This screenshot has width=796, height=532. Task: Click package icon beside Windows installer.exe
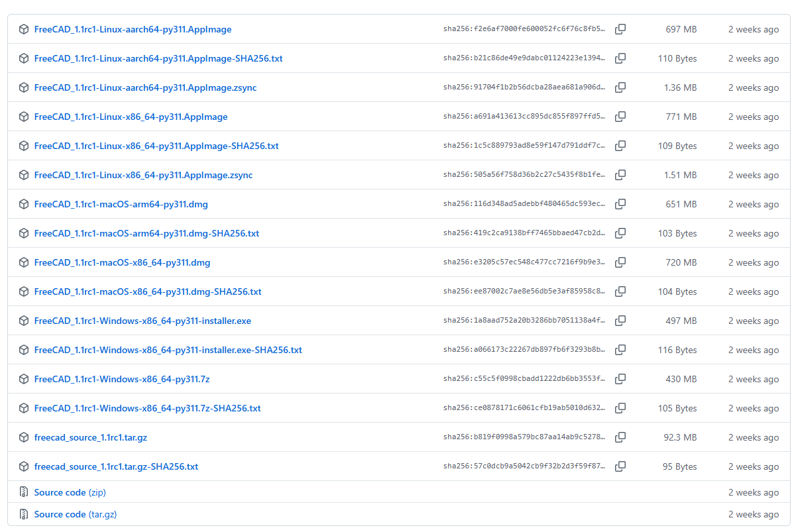24,321
